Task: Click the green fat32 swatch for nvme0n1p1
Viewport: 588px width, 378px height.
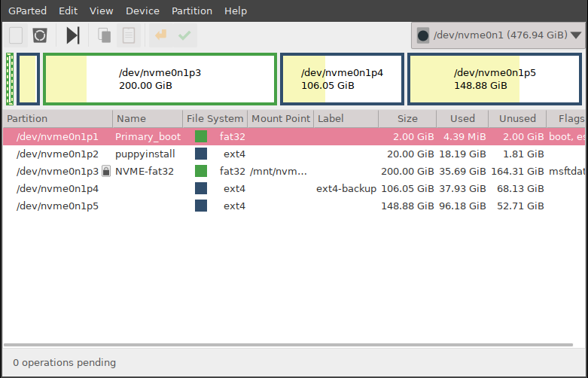Action: tap(201, 136)
